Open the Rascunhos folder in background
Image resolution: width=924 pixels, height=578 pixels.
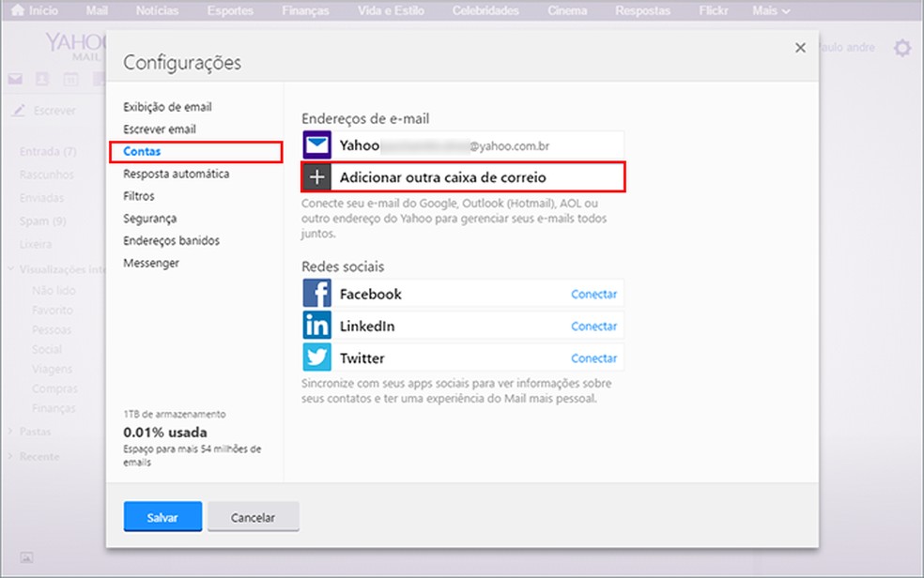tap(47, 175)
